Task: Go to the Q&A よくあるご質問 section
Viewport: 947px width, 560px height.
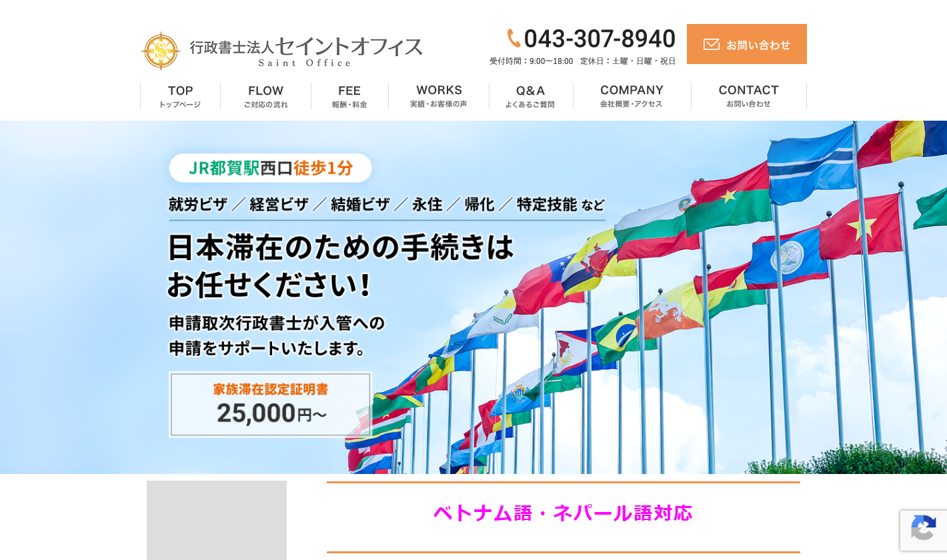Action: click(530, 96)
